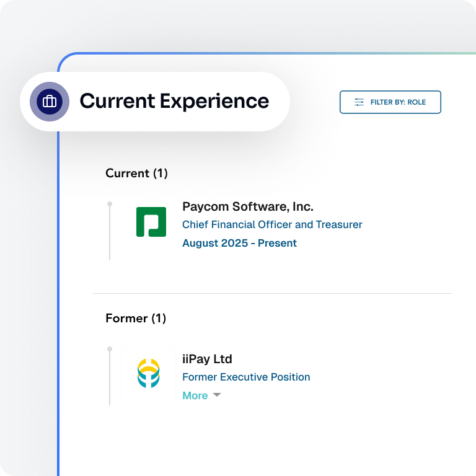Click the timeline dot above Paycom entry
The image size is (476, 476).
[110, 203]
